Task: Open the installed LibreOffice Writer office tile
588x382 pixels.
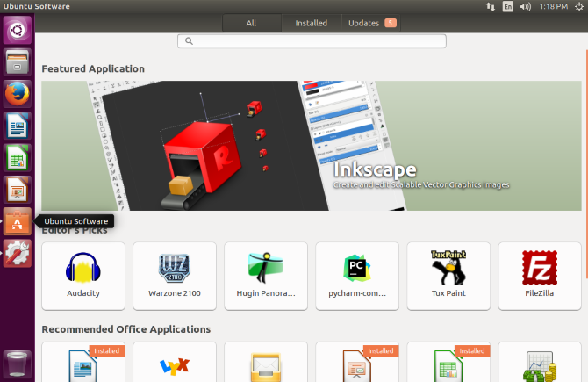Action: pos(83,362)
